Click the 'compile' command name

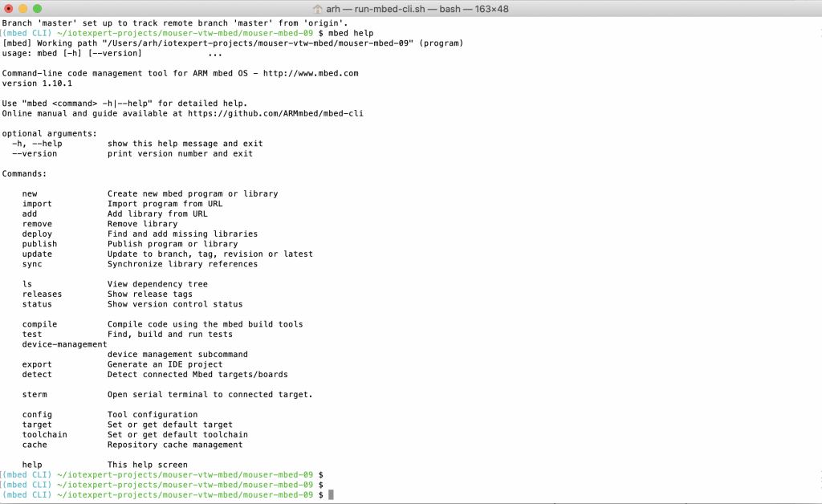tap(40, 324)
